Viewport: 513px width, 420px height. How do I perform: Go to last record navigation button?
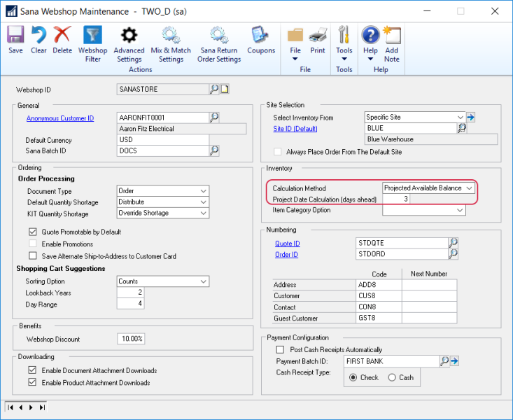(42, 407)
